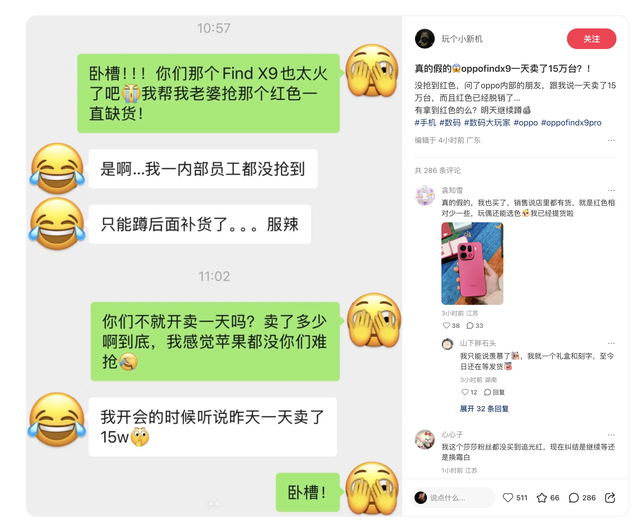This screenshot has height=523, width=640.
Task: Click the 关注 follow button
Action: [x=591, y=39]
